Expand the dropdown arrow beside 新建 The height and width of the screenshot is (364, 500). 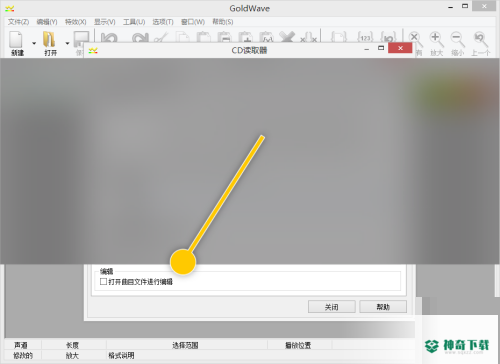tap(34, 43)
